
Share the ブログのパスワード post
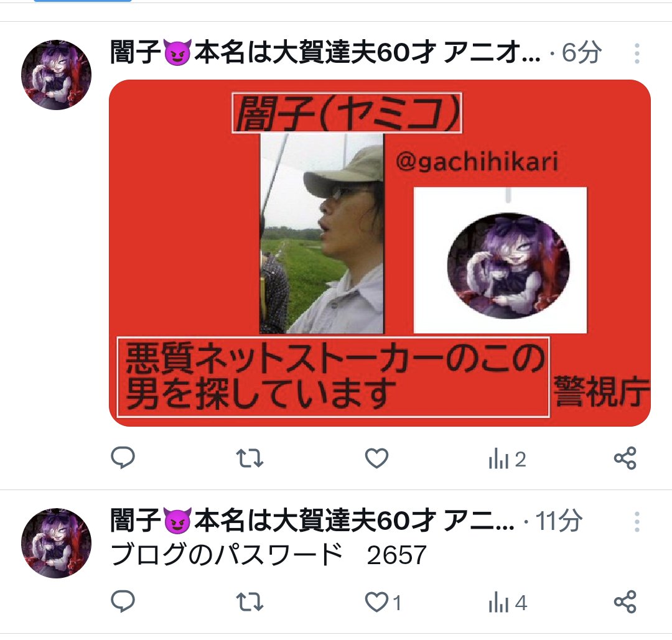point(625,601)
